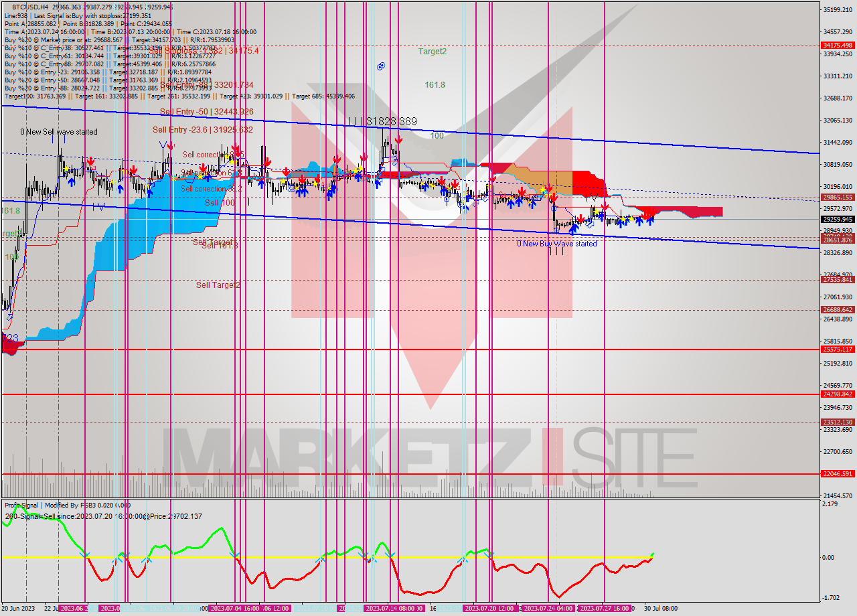Click the '30 Jul 08:00' time axis label
The image size is (857, 616).
(x=661, y=608)
